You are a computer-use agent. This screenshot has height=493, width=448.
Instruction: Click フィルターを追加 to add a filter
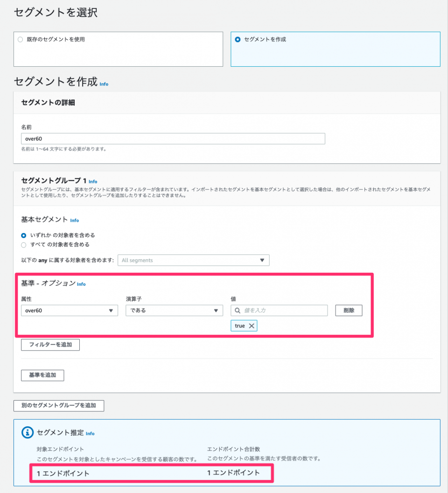(x=50, y=345)
